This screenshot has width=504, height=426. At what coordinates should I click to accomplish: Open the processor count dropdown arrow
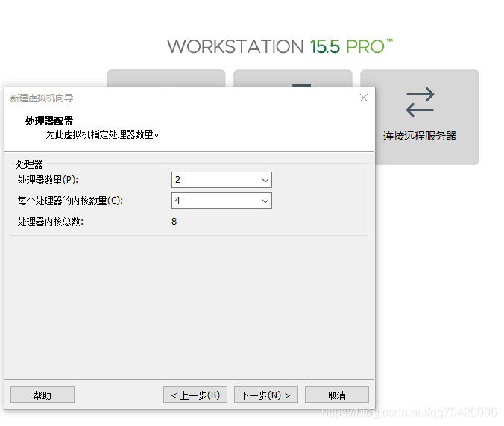point(265,180)
